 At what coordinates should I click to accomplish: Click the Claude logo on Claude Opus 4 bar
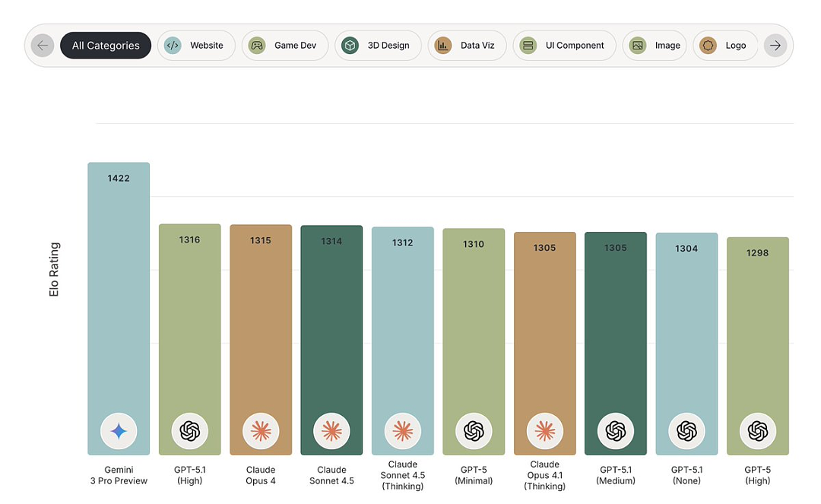[x=261, y=431]
